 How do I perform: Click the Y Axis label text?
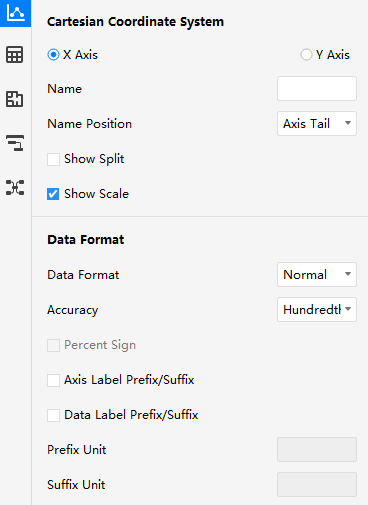coord(333,55)
